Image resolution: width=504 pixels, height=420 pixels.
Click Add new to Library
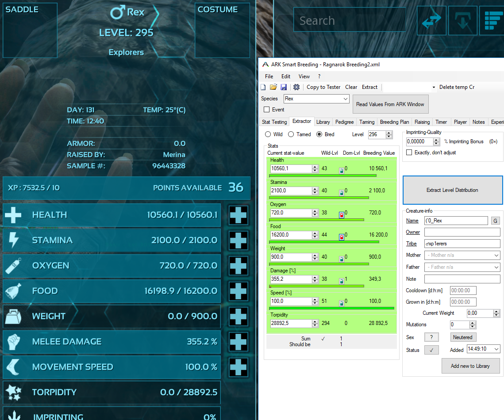[470, 366]
